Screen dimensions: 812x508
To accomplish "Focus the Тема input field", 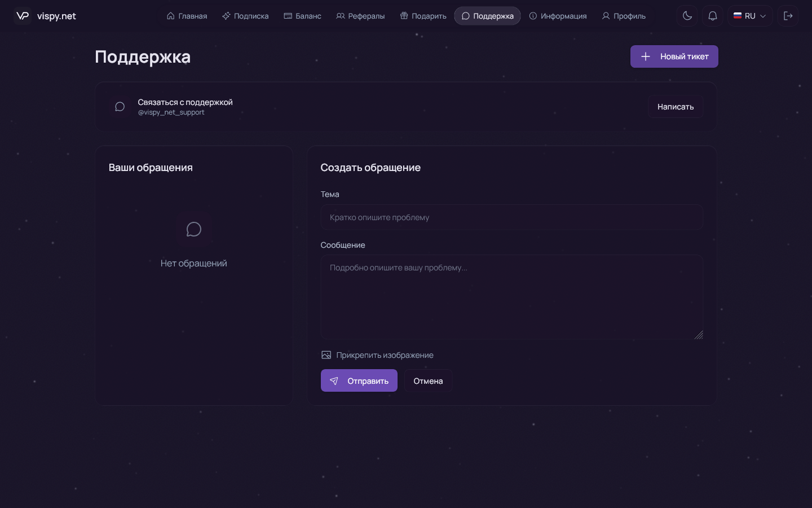I will coord(512,217).
